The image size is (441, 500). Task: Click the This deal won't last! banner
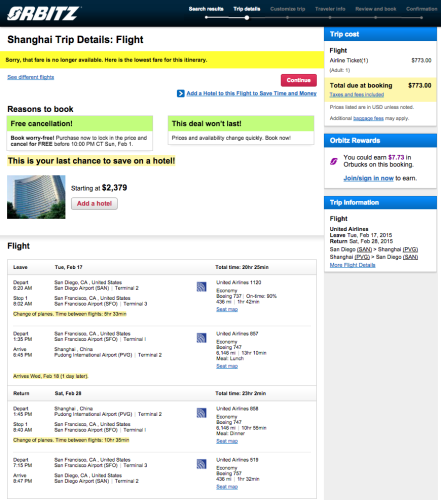(x=241, y=124)
